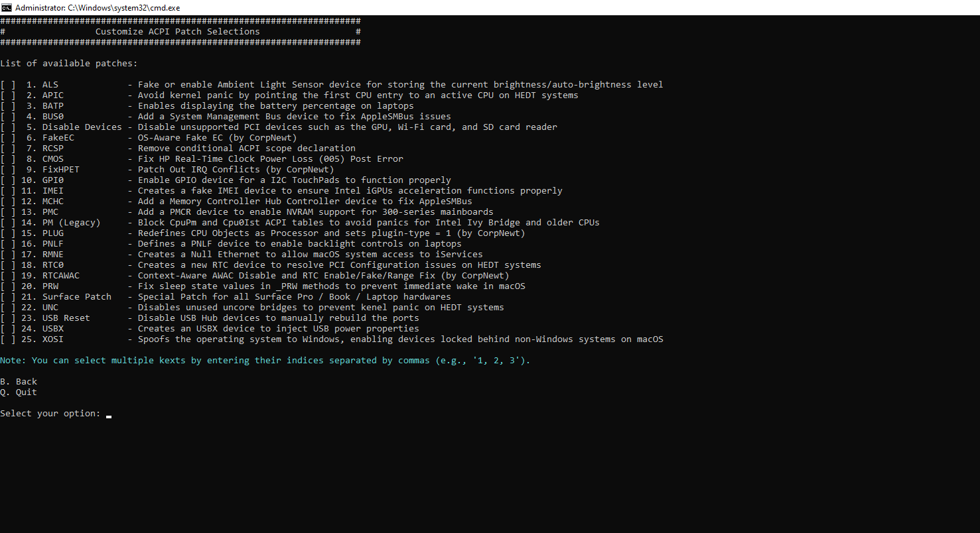Image resolution: width=980 pixels, height=533 pixels.
Task: Click the Select your option input prompt
Action: coord(109,414)
